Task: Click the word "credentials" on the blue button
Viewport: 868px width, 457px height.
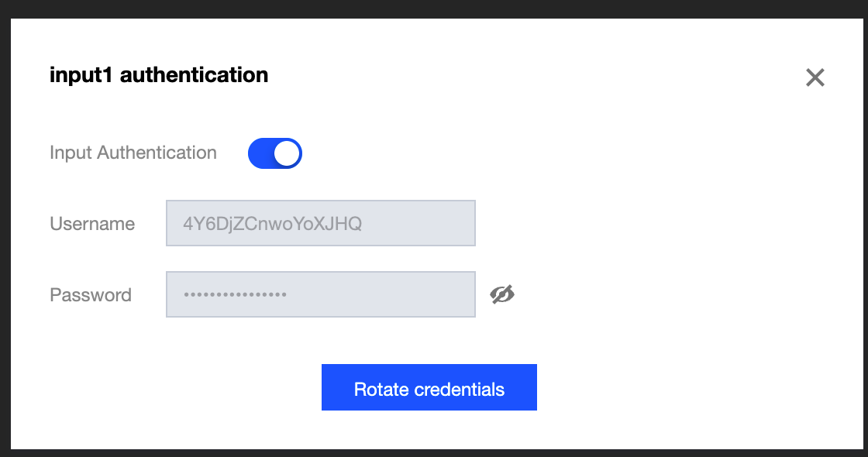Action: 460,390
